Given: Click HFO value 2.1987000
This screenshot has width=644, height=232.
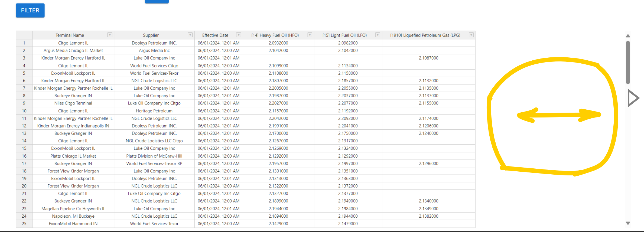Looking at the screenshot, I should tap(278, 96).
